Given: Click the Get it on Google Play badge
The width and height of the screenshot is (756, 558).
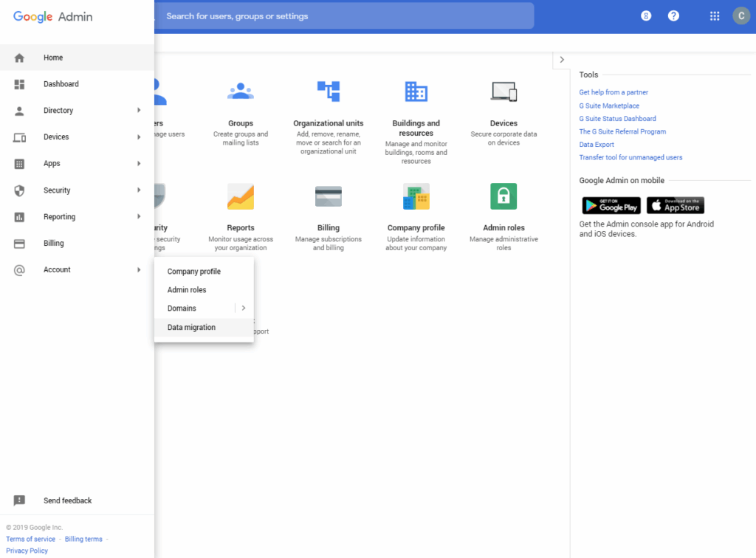Looking at the screenshot, I should click(x=611, y=205).
